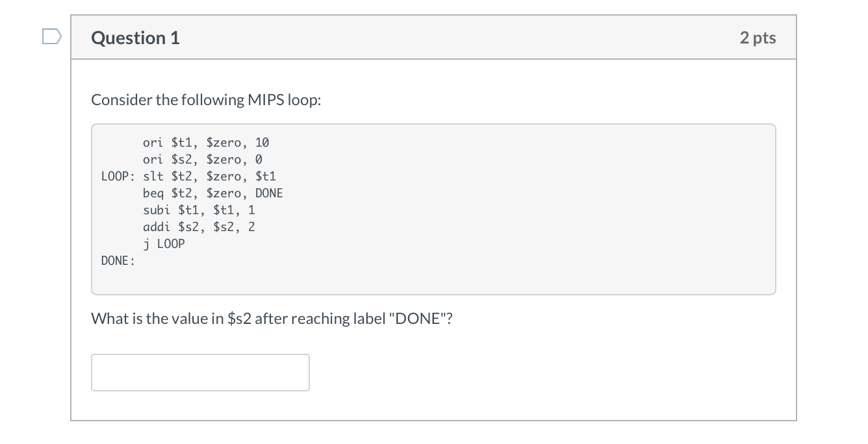Click the DONE branch target in the beq line

coord(269,193)
